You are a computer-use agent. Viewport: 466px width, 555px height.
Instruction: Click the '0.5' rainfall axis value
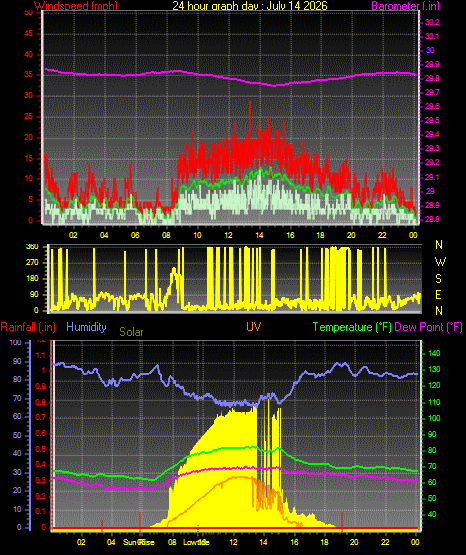tap(41, 449)
